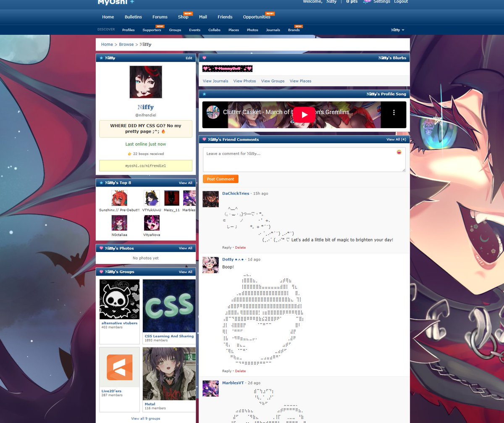View All (4) friend comments
The width and height of the screenshot is (504, 423).
[x=396, y=139]
